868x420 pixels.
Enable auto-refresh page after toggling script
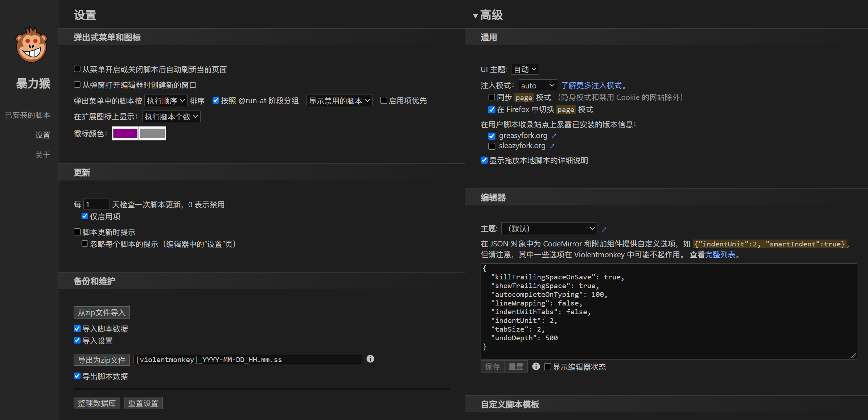coord(77,69)
